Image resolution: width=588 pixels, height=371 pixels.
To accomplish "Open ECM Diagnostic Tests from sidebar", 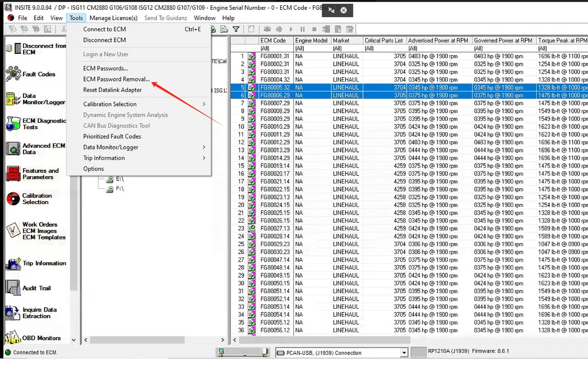I will pos(13,124).
